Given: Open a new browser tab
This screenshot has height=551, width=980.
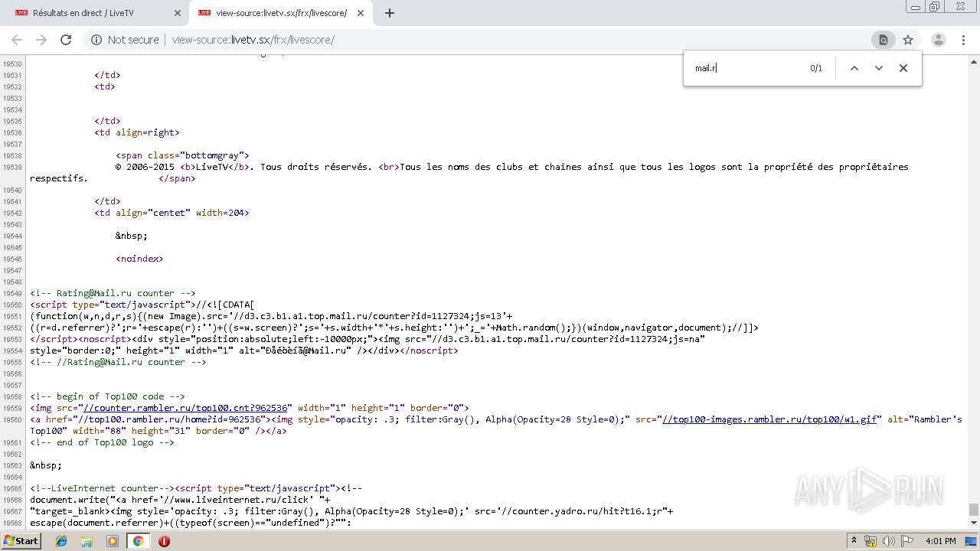Looking at the screenshot, I should coord(390,13).
